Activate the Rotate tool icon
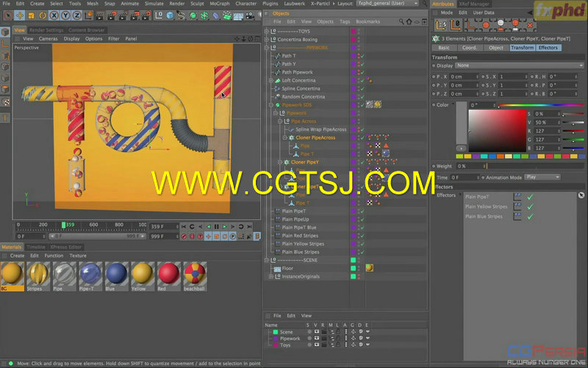 tap(43, 15)
